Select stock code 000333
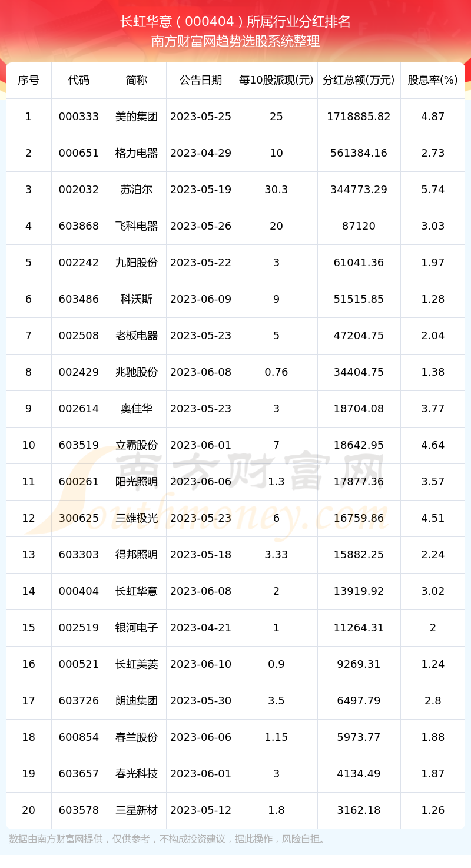The width and height of the screenshot is (471, 868). click(79, 117)
